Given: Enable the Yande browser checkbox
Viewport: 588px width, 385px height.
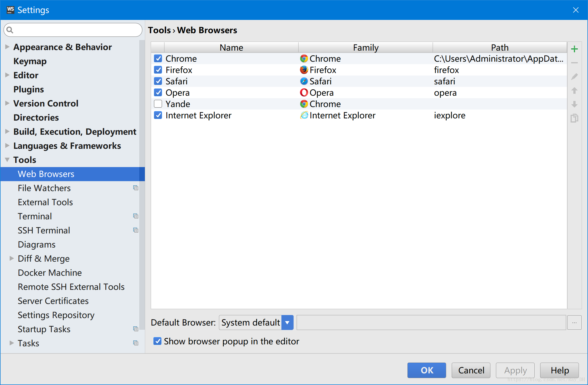Looking at the screenshot, I should coord(158,104).
